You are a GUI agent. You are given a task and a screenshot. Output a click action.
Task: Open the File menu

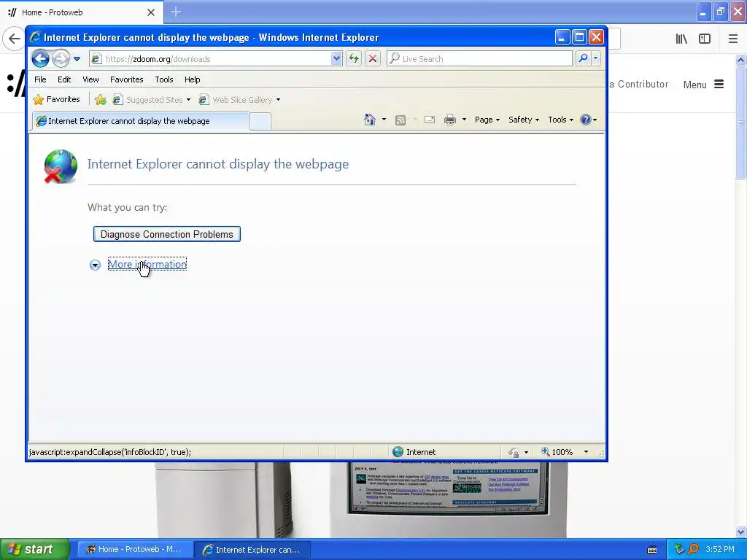coord(40,79)
